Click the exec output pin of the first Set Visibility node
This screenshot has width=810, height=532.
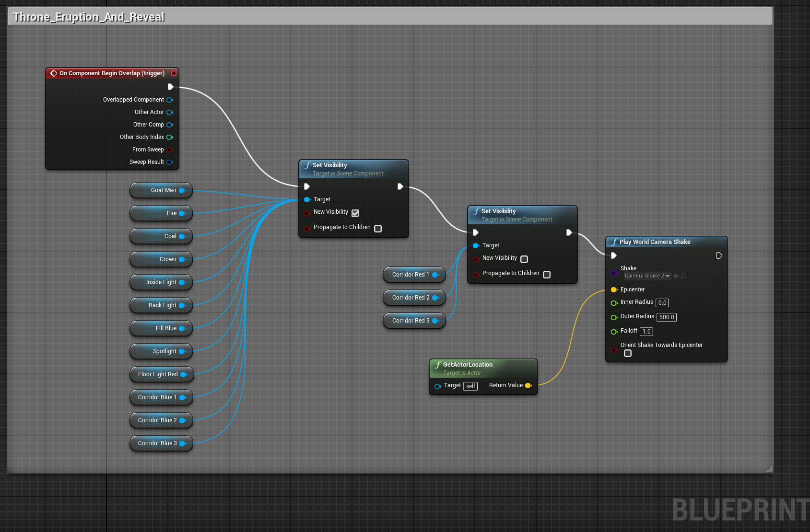400,186
